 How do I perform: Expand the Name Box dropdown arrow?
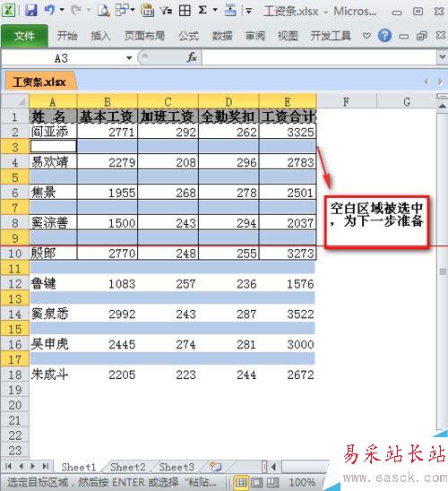(x=129, y=58)
